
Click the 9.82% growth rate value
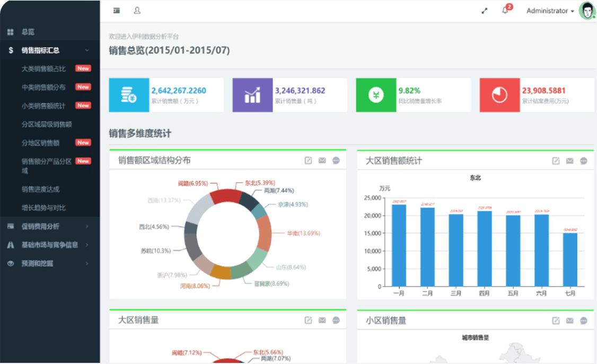(409, 91)
